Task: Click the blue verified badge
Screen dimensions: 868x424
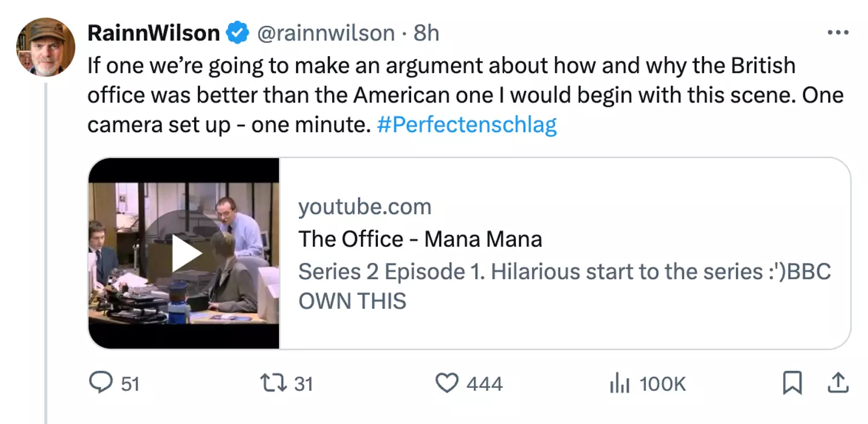Action: coord(237,33)
